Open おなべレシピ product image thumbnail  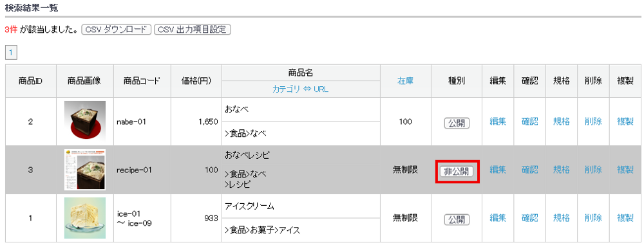pyautogui.click(x=85, y=170)
